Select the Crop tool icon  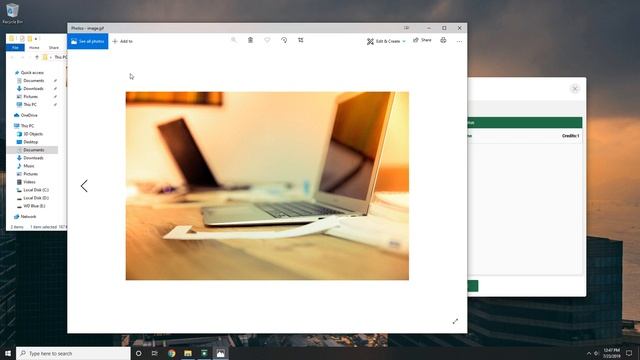click(301, 40)
